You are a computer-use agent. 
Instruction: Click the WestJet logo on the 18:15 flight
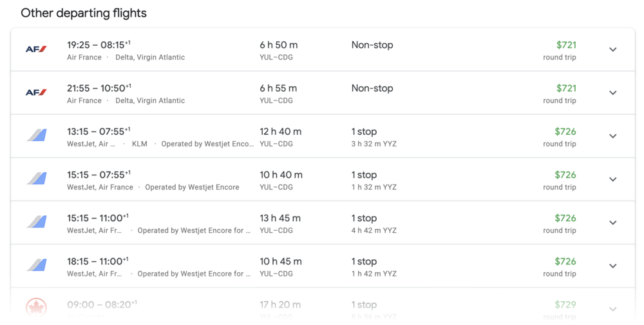coord(37,266)
